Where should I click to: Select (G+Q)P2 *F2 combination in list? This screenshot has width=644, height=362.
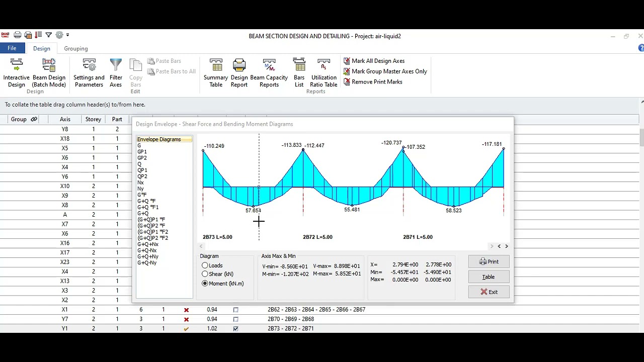click(x=153, y=238)
